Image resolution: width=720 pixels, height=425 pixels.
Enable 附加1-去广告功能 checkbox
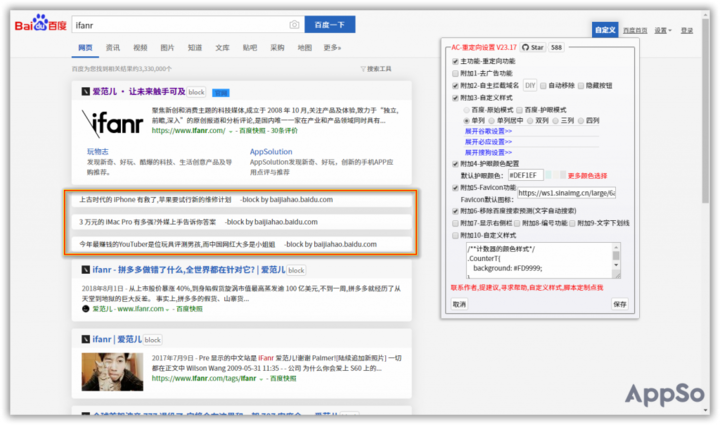pyautogui.click(x=456, y=73)
